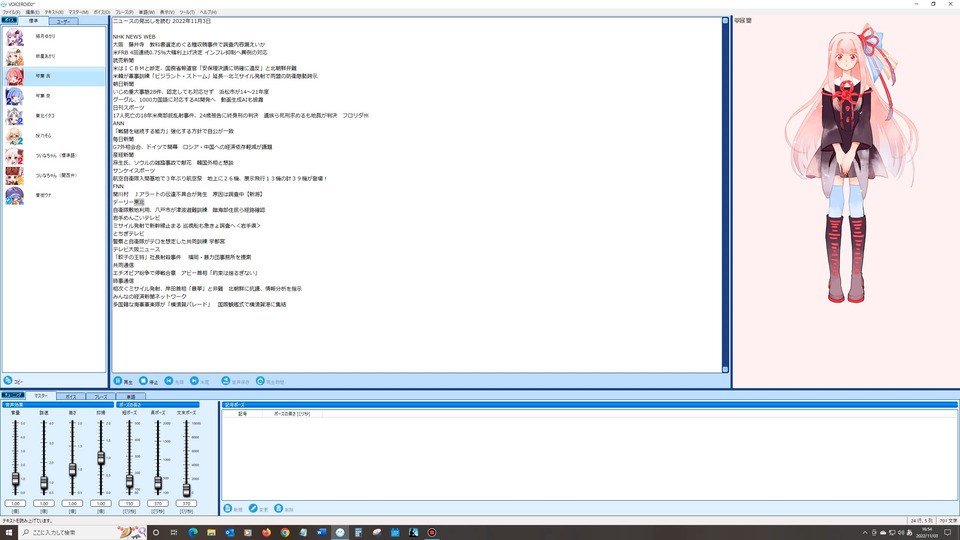Click the 音声保存 save audio icon
The image size is (960, 540).
click(x=225, y=381)
